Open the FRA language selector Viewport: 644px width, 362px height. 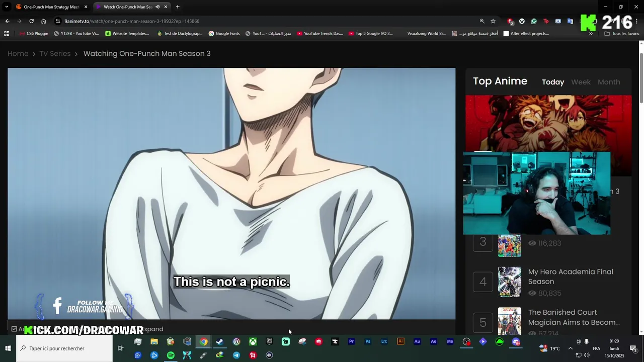[596, 348]
